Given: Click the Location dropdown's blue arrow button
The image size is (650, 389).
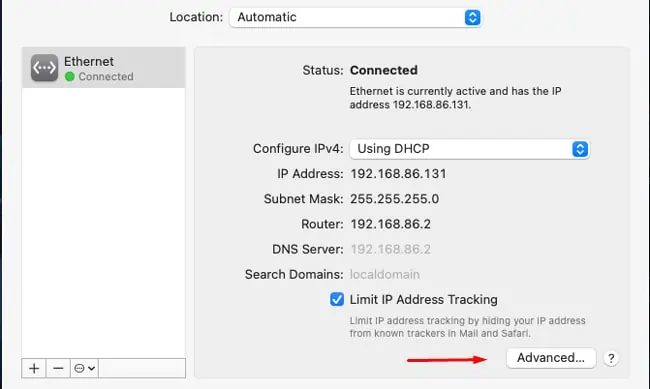Looking at the screenshot, I should click(472, 17).
